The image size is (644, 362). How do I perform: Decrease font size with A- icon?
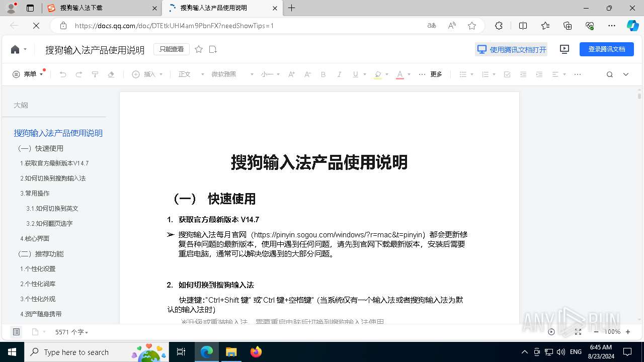click(x=307, y=74)
